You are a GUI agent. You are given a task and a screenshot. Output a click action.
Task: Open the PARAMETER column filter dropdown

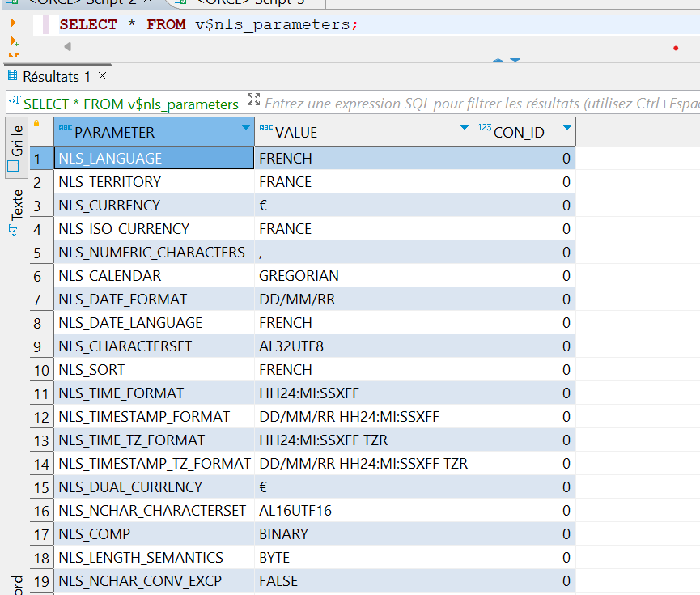click(246, 129)
